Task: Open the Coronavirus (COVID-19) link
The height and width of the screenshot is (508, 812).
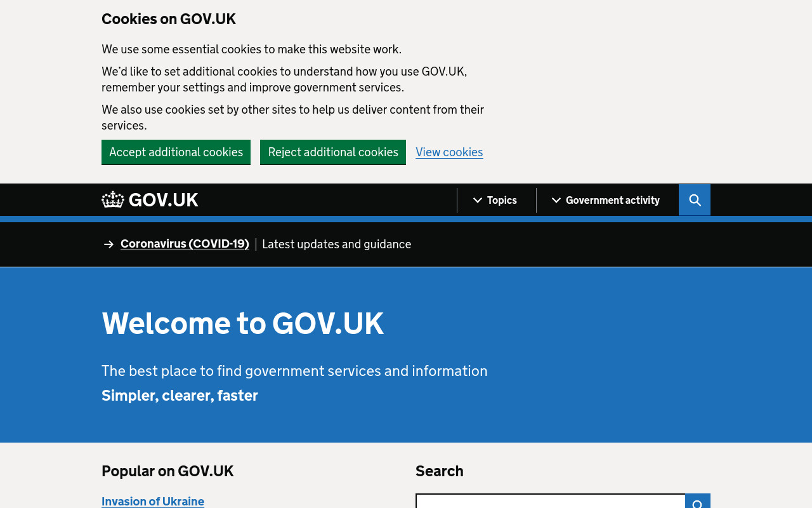Action: 185,244
